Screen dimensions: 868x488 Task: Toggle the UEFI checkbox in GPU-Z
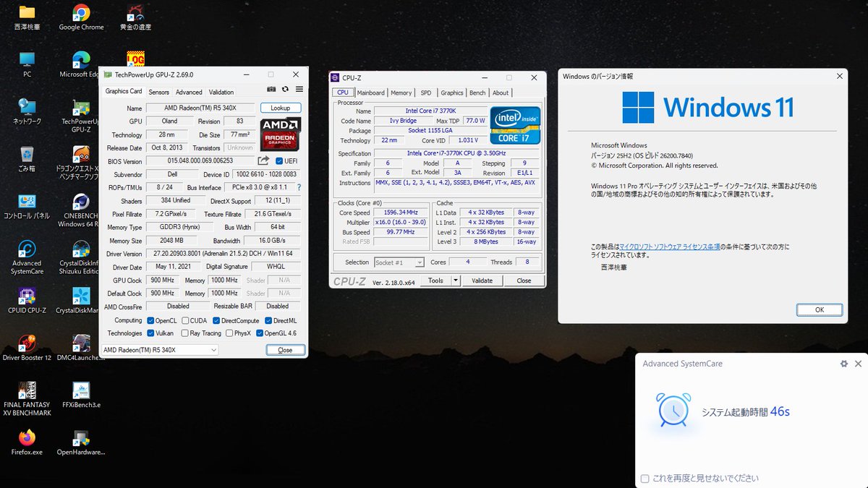coord(279,161)
